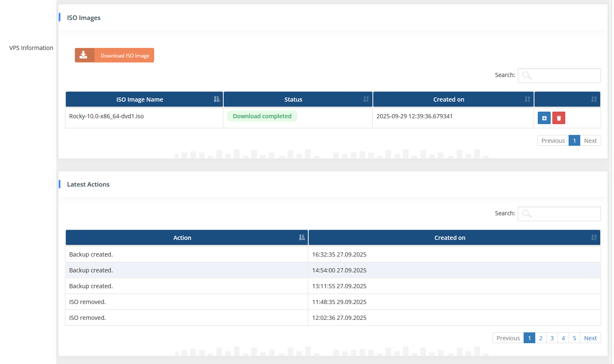614x364 pixels.
Task: Click the Download completed status badge
Action: click(x=262, y=116)
